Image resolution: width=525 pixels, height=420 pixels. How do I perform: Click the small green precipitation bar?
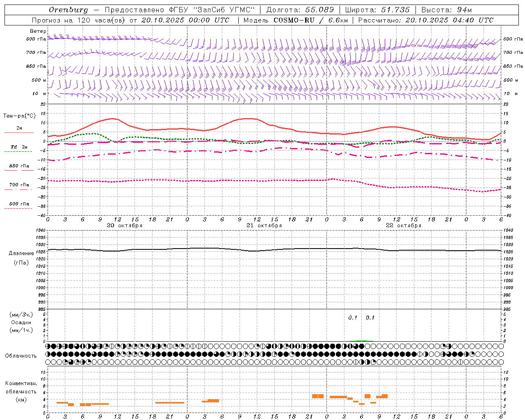361,340
